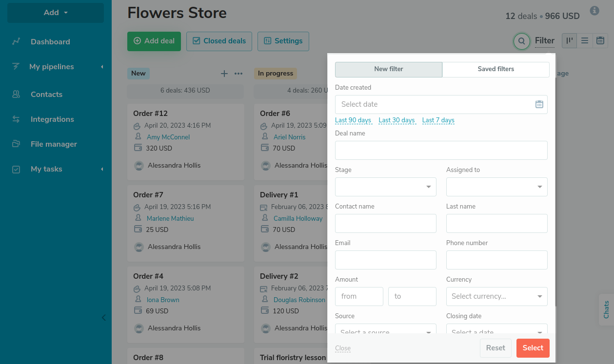Open three-dot menu of New column
The image size is (614, 364).
(238, 74)
